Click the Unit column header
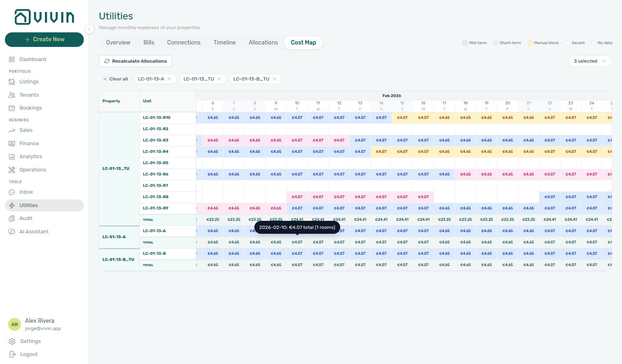622x364 pixels. tap(168, 101)
